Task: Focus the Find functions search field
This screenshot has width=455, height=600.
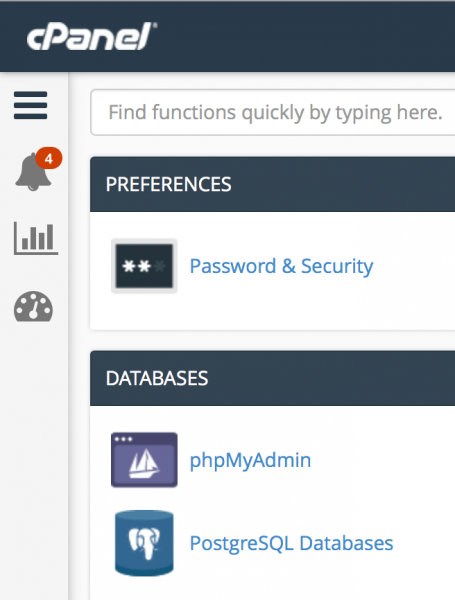Action: tap(272, 112)
